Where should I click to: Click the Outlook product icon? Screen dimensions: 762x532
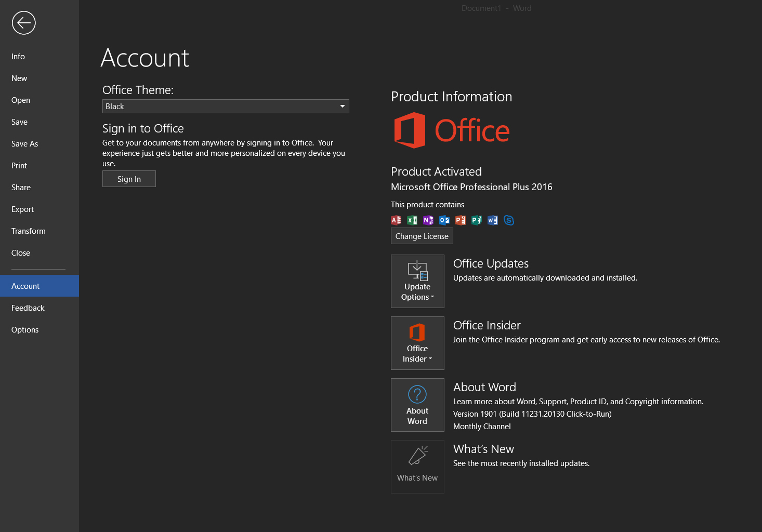tap(444, 220)
